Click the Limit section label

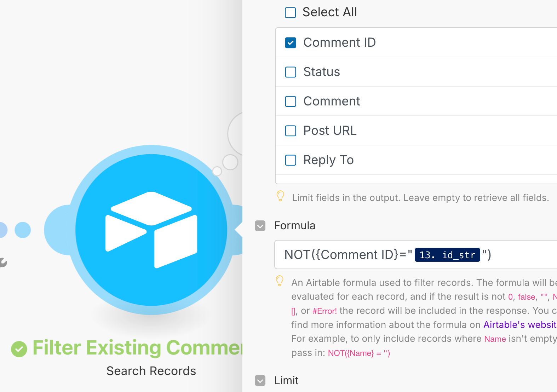[x=286, y=381]
